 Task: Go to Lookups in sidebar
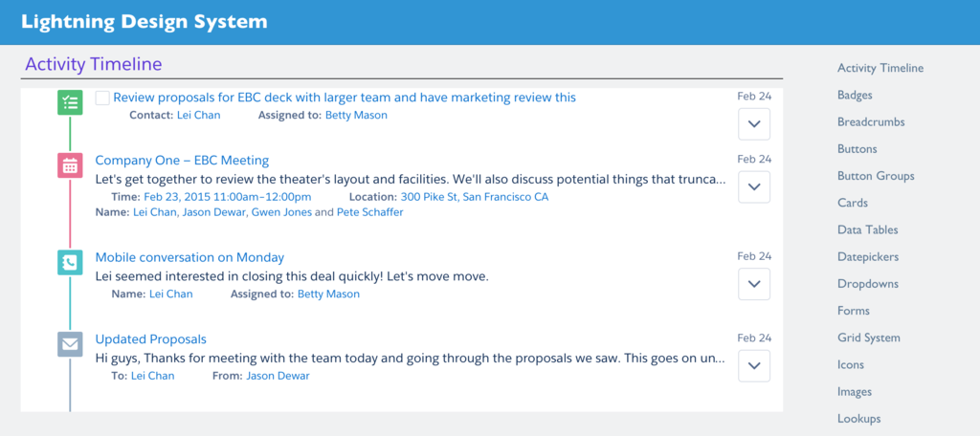click(x=858, y=419)
